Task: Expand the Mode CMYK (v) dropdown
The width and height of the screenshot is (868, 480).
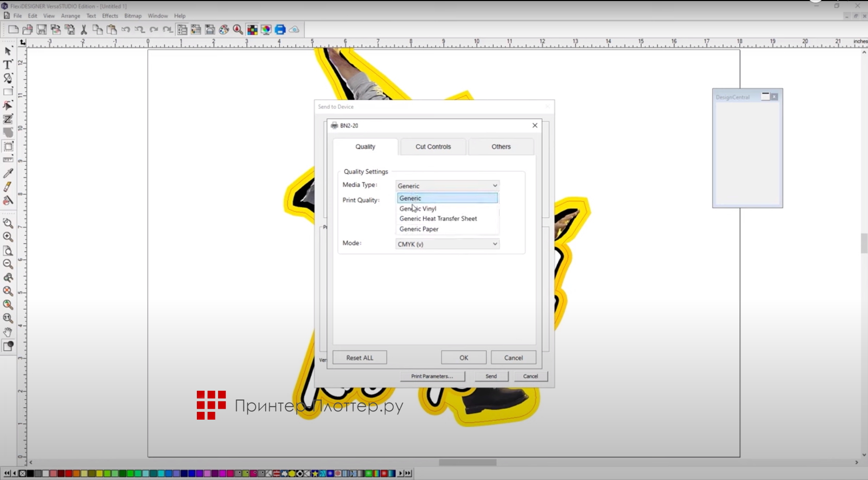Action: pyautogui.click(x=447, y=244)
